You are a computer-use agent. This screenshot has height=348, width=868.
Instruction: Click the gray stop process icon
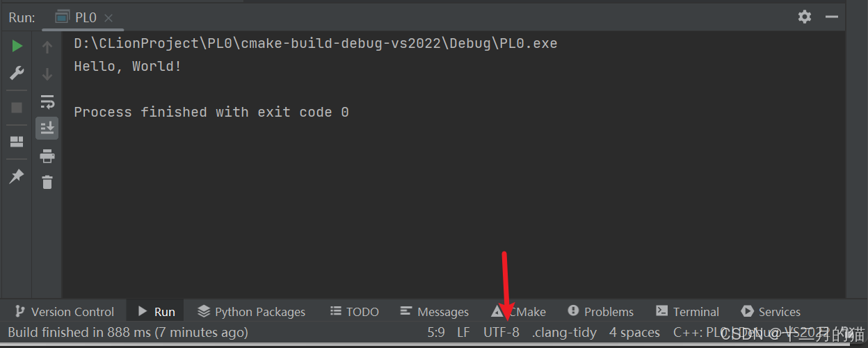click(17, 108)
